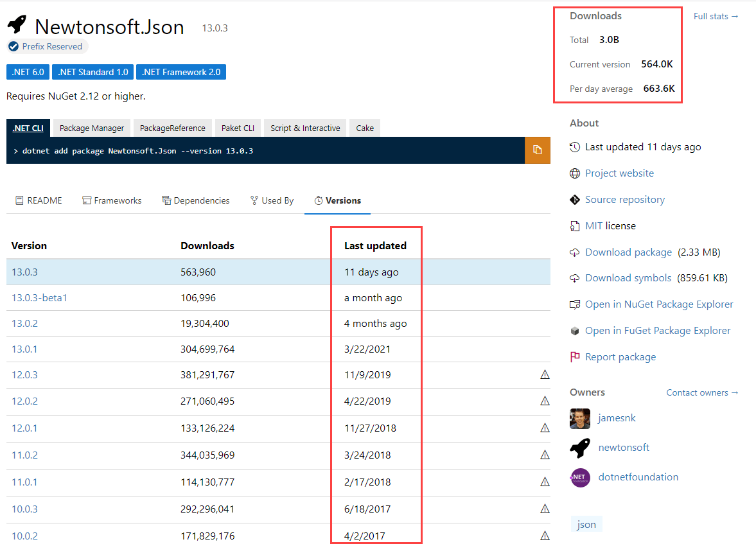Screen dimensions: 756x544
Task: Open version 12.0.2 link
Action: point(24,401)
